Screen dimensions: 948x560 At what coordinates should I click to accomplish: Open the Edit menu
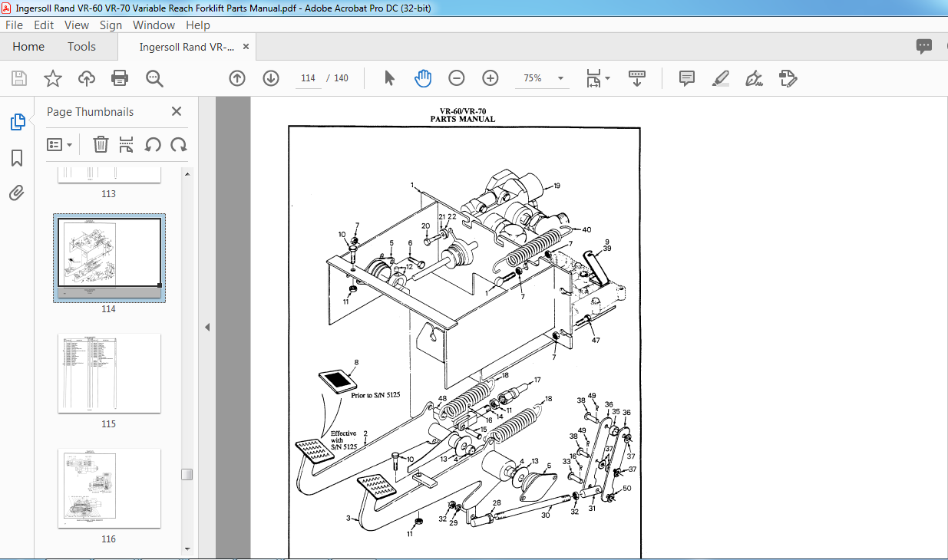tap(44, 25)
